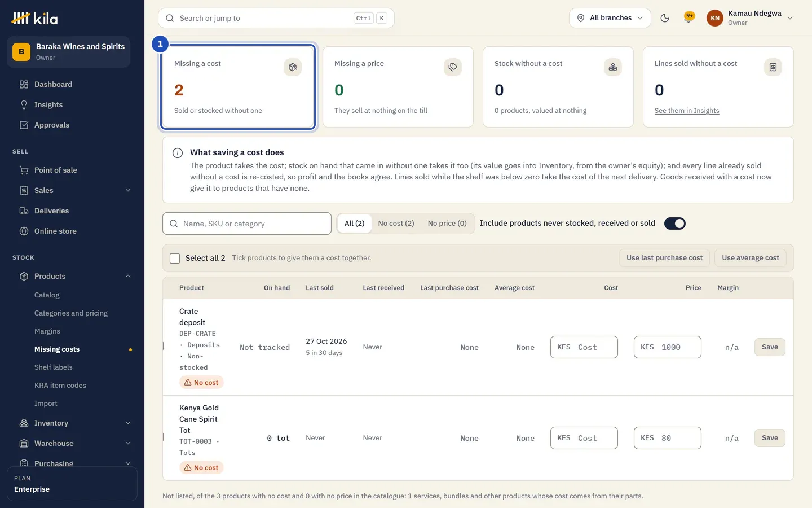This screenshot has height=508, width=812.
Task: Click the location pin icon in All branches
Action: click(x=581, y=18)
